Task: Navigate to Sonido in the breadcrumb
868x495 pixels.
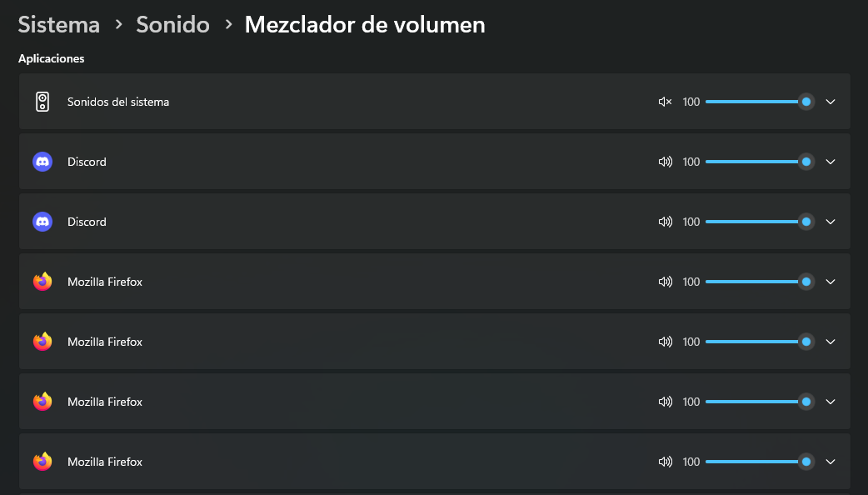Action: tap(172, 25)
